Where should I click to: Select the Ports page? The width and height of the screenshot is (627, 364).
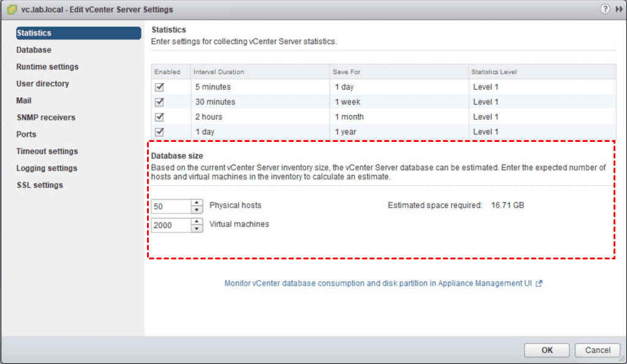point(26,134)
